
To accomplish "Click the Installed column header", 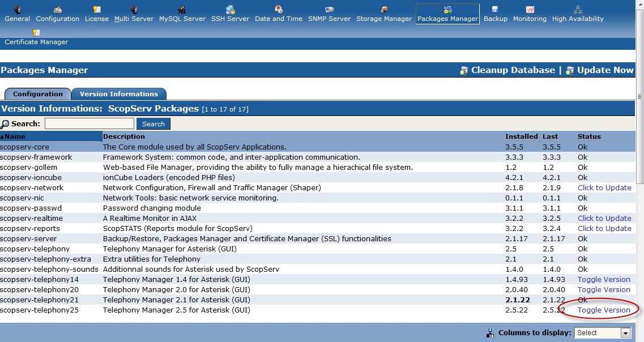I will point(521,136).
